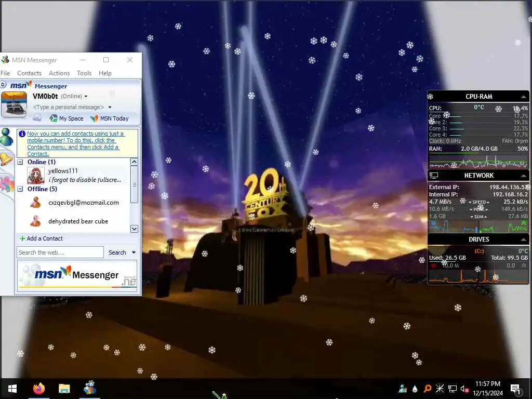Open File Explorer from the taskbar
This screenshot has width=532, height=399.
pos(64,389)
